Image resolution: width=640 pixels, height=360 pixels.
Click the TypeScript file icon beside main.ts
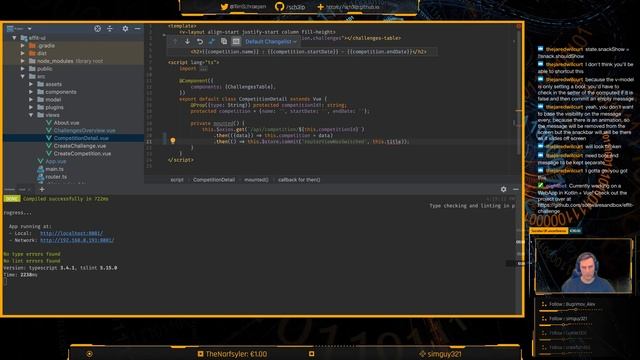coord(40,169)
